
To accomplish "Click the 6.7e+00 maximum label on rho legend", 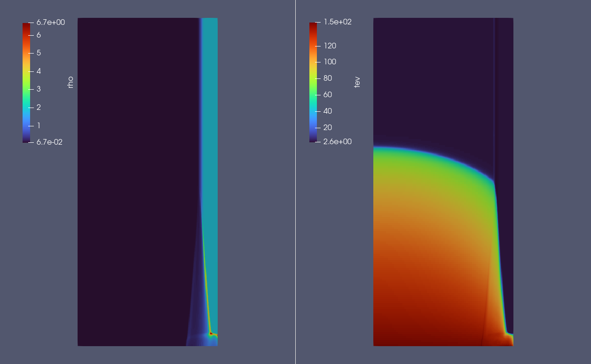I will (50, 22).
